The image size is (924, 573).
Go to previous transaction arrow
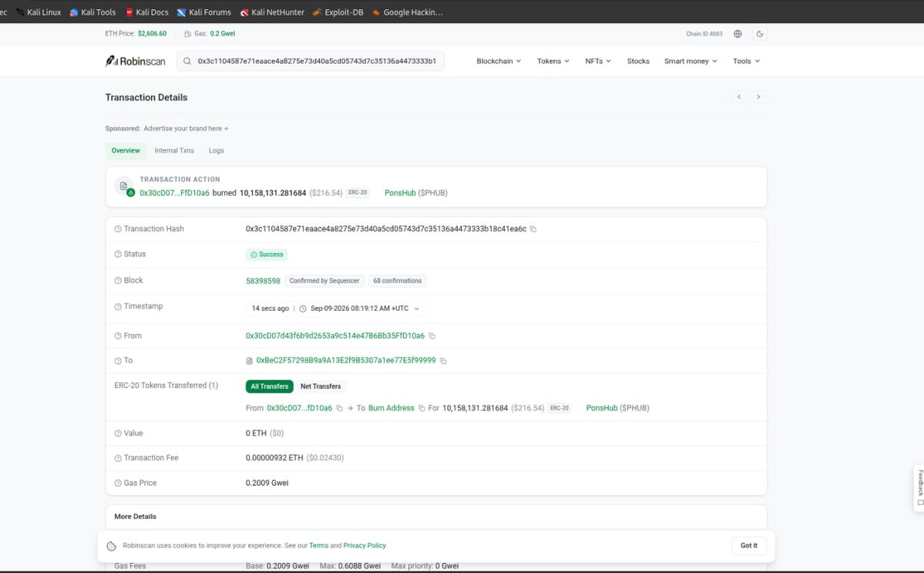pyautogui.click(x=739, y=96)
